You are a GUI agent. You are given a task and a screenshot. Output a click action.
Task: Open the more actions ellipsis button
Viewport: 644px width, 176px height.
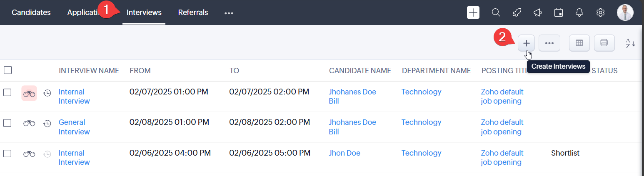(x=549, y=43)
